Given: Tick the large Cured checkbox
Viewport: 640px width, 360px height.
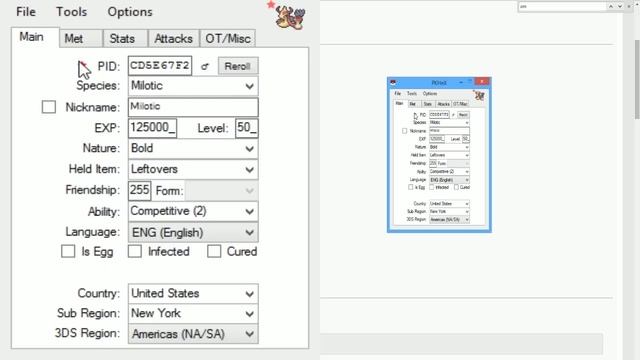Looking at the screenshot, I should coord(214,251).
